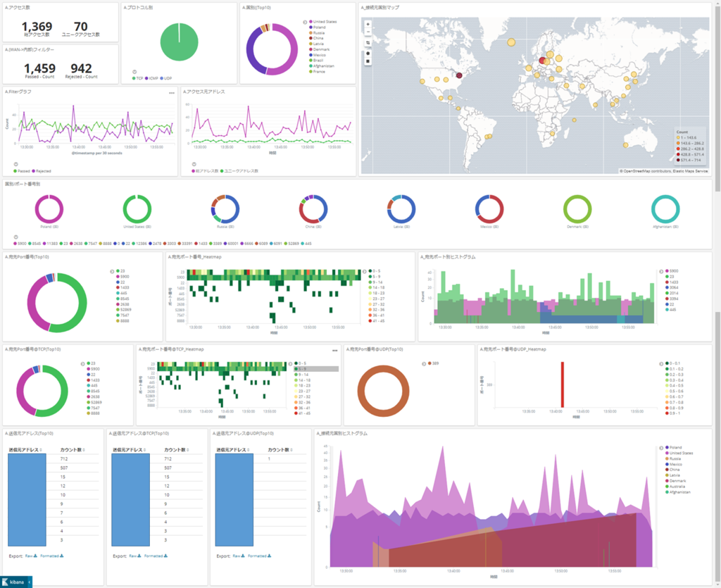Toggle legend of UDP Top10 donut
The height and width of the screenshot is (588, 721).
pos(423,363)
